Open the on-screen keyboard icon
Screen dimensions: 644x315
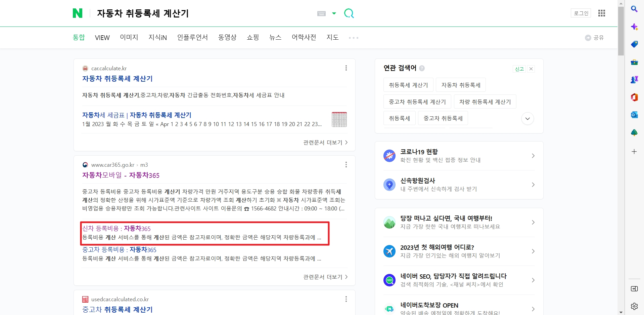pyautogui.click(x=321, y=13)
